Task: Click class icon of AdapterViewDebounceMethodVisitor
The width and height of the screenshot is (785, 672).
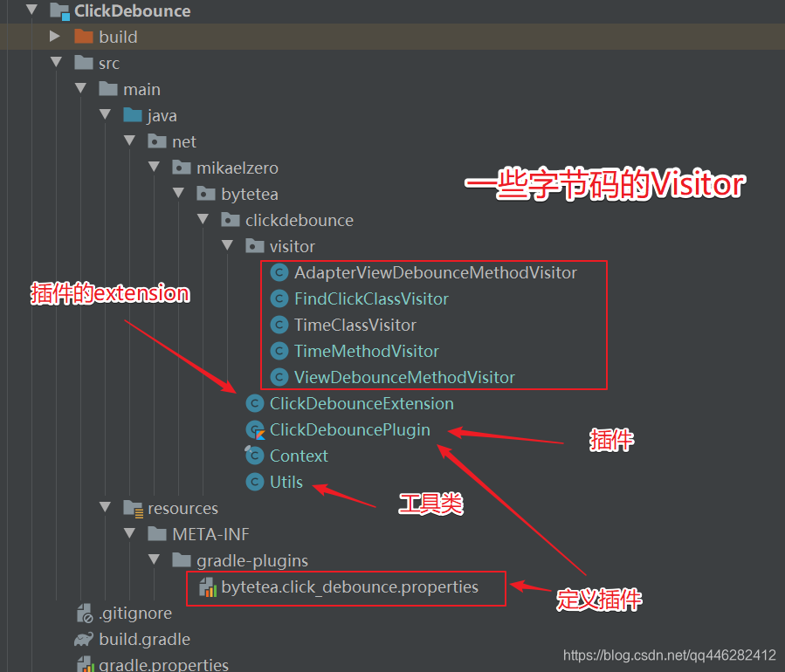Action: 279,272
